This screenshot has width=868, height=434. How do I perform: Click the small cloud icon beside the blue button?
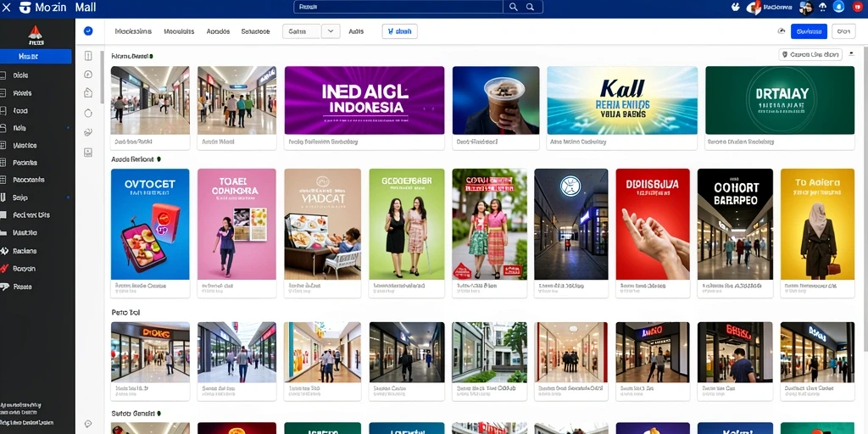coord(781,31)
